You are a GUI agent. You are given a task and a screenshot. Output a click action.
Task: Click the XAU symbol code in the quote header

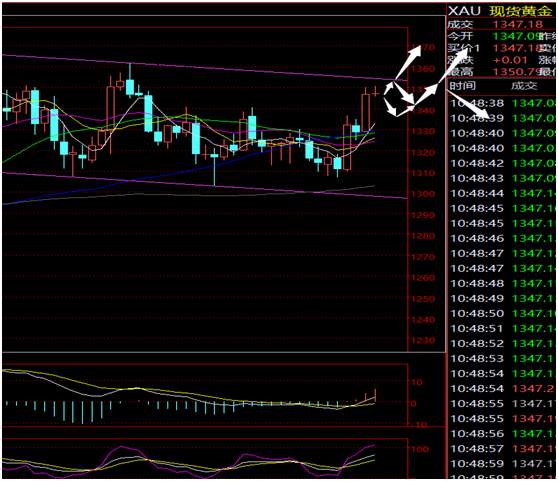(x=464, y=11)
